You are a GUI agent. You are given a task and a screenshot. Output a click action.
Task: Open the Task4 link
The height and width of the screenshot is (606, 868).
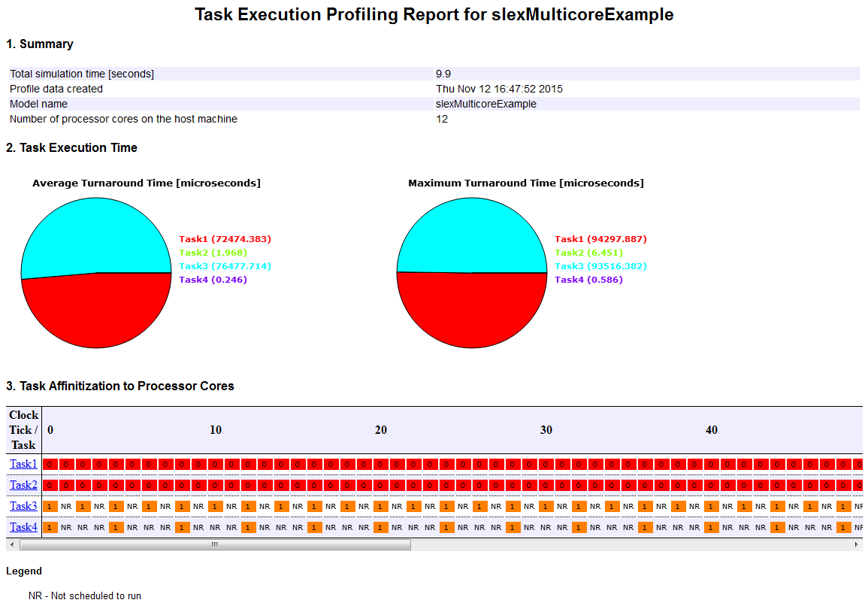(x=23, y=527)
